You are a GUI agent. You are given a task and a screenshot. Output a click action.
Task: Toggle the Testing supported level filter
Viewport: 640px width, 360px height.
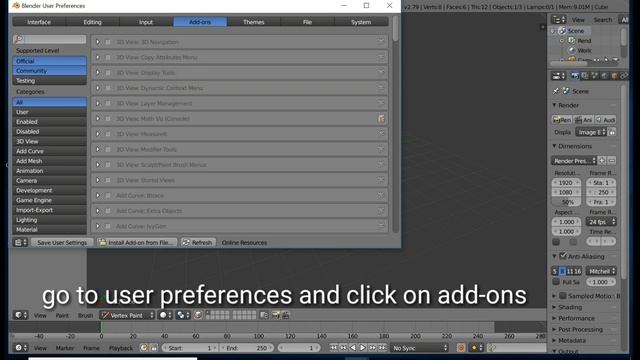[x=49, y=80]
